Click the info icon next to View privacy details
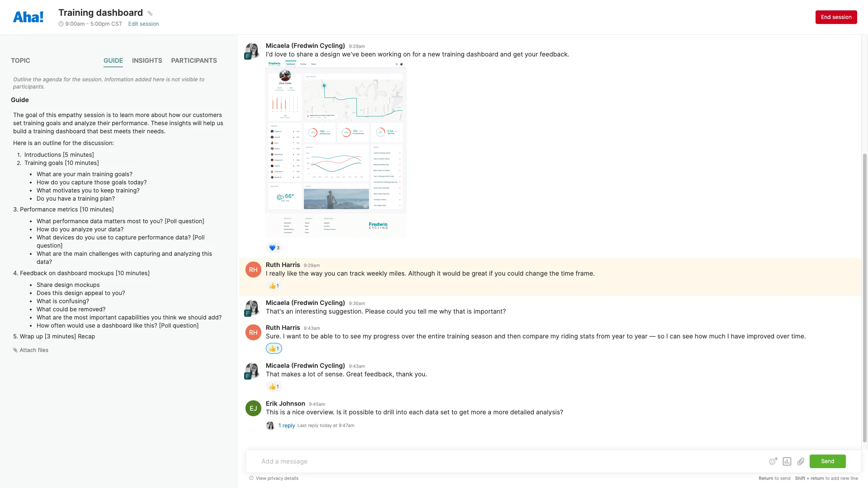Image resolution: width=868 pixels, height=488 pixels. [x=251, y=478]
